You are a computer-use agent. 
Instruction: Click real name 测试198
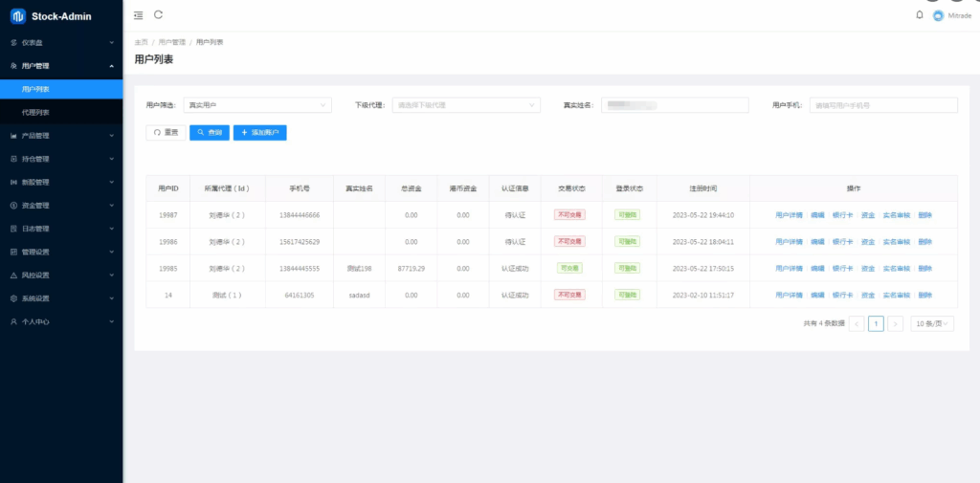[360, 269]
